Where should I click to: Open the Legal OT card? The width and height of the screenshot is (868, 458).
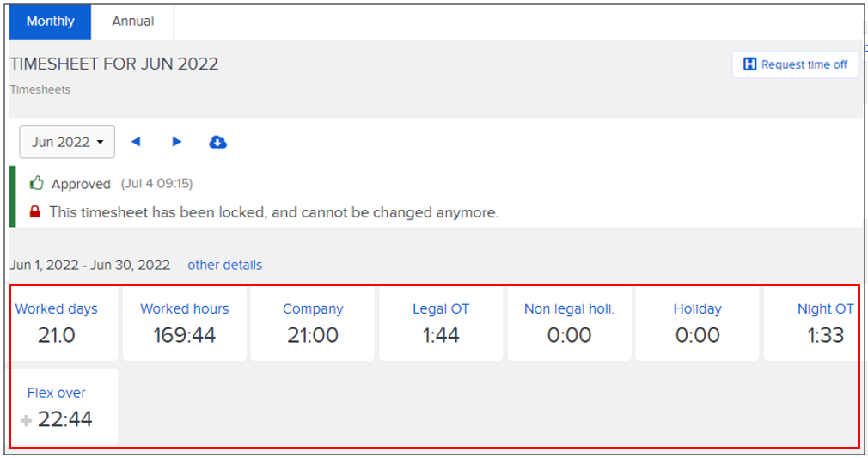tap(441, 323)
